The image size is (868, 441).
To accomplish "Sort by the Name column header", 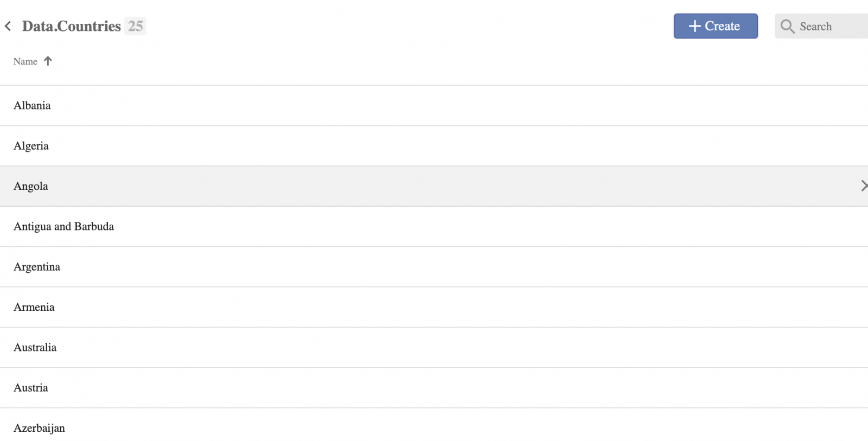I will (33, 61).
